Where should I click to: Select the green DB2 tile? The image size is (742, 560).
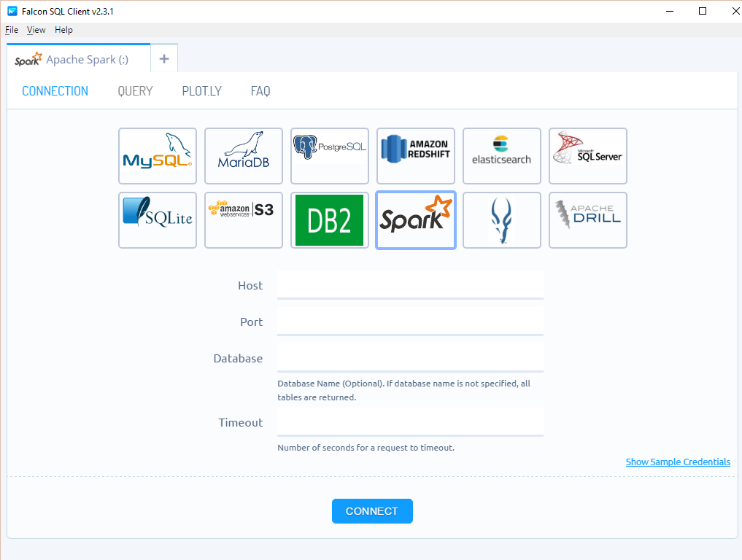click(x=330, y=220)
